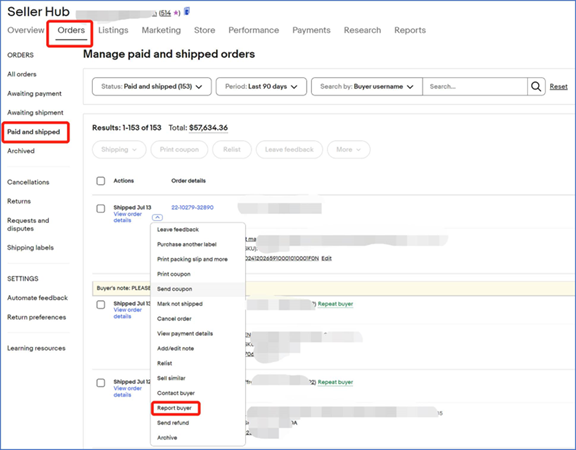Collapse the order actions chevron for 22-10279-32890
Image resolution: width=576 pixels, height=450 pixels.
tap(157, 217)
